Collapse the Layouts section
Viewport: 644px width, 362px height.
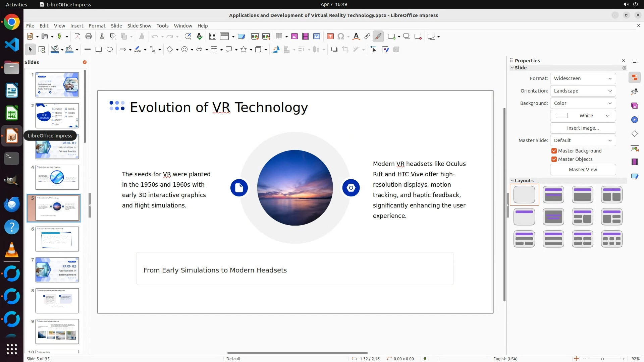pos(513,181)
